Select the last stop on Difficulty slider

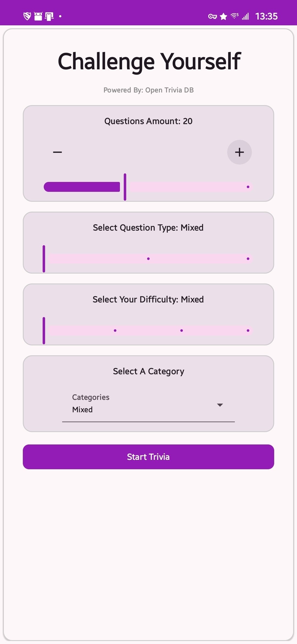248,331
